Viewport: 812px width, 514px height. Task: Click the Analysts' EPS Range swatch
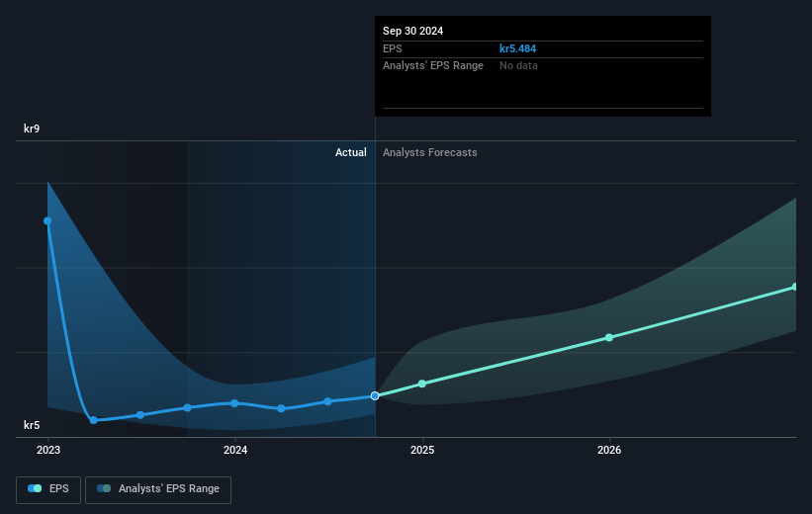coord(104,488)
